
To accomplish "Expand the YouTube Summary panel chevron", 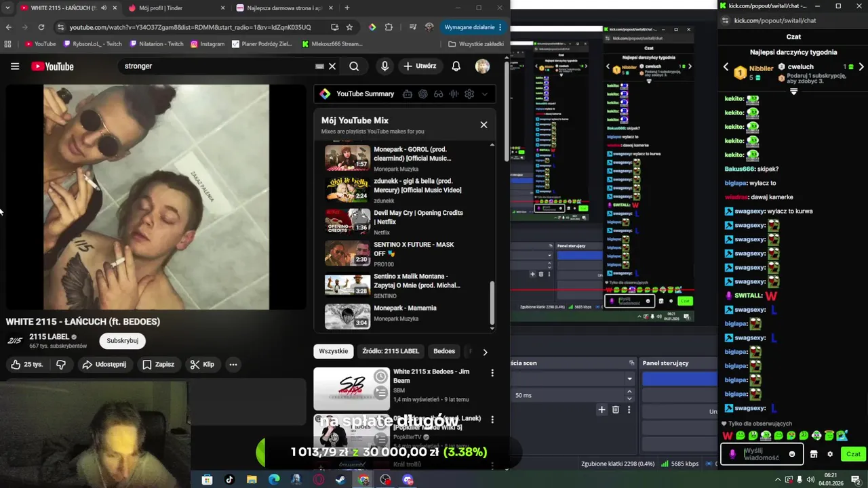I will pyautogui.click(x=484, y=94).
